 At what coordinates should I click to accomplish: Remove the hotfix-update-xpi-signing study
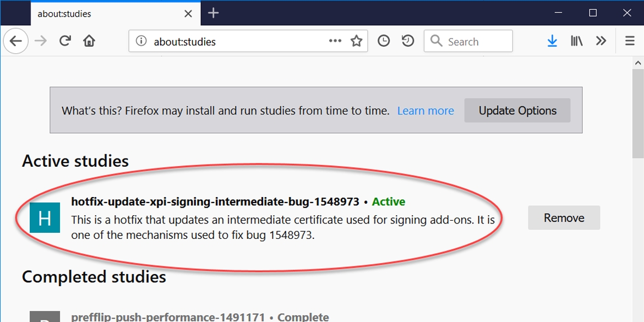(564, 217)
